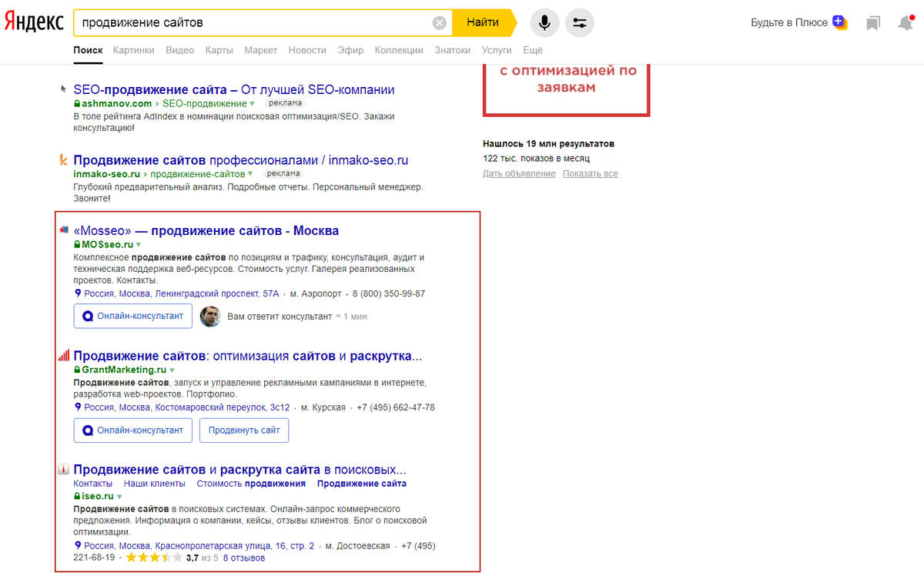Switch to Коллекции tab
924x573 pixels.
point(399,50)
